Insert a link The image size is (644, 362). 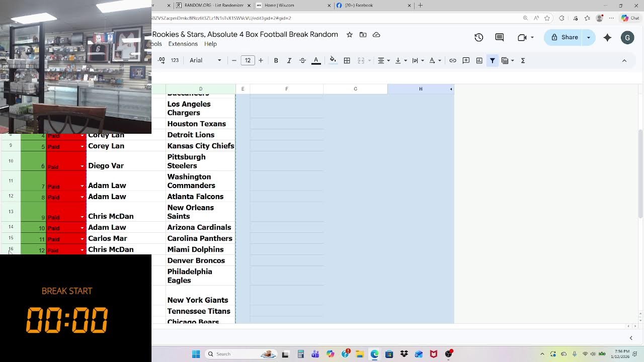(453, 60)
